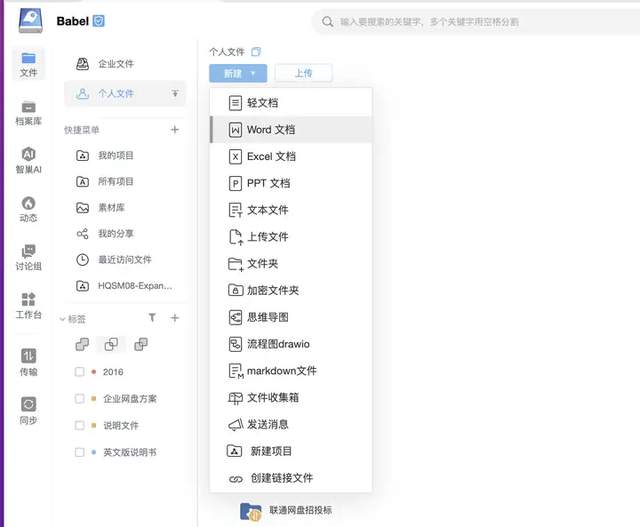Screen dimensions: 640x527
Task: Check the 2016 tag checkbox
Action: pyautogui.click(x=80, y=372)
